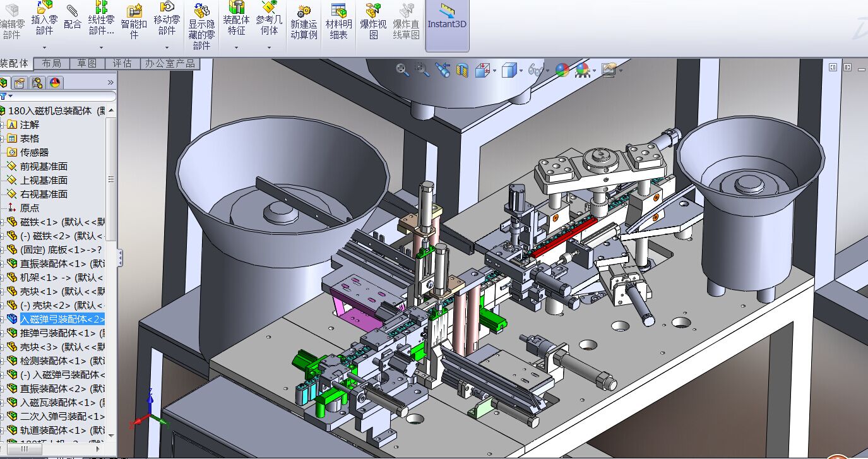The height and width of the screenshot is (459, 868).
Task: Activate the Zoom to Area tool
Action: 422,69
